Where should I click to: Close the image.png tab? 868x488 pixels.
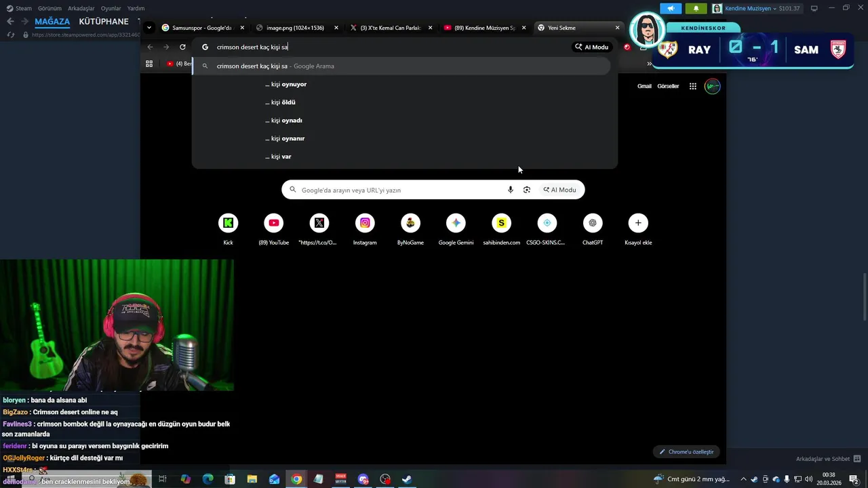(336, 28)
